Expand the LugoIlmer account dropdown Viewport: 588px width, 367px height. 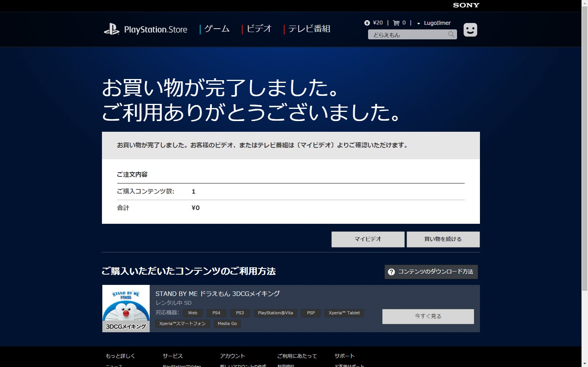(434, 23)
